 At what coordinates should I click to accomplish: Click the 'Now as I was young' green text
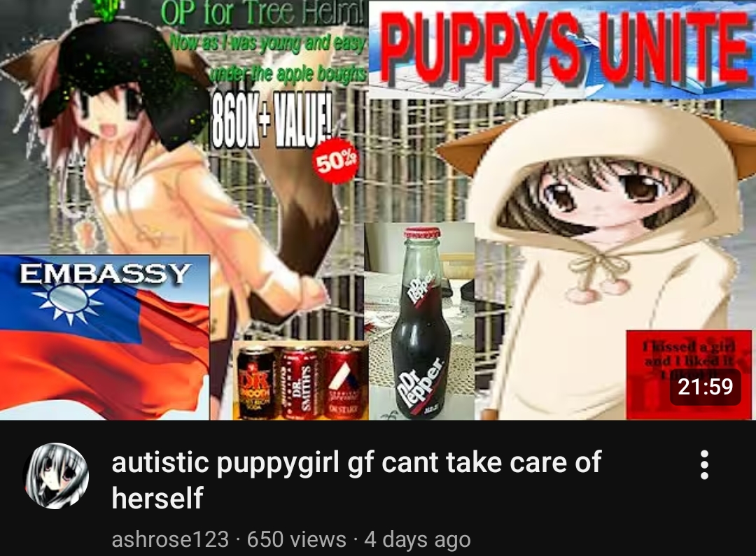pos(267,44)
